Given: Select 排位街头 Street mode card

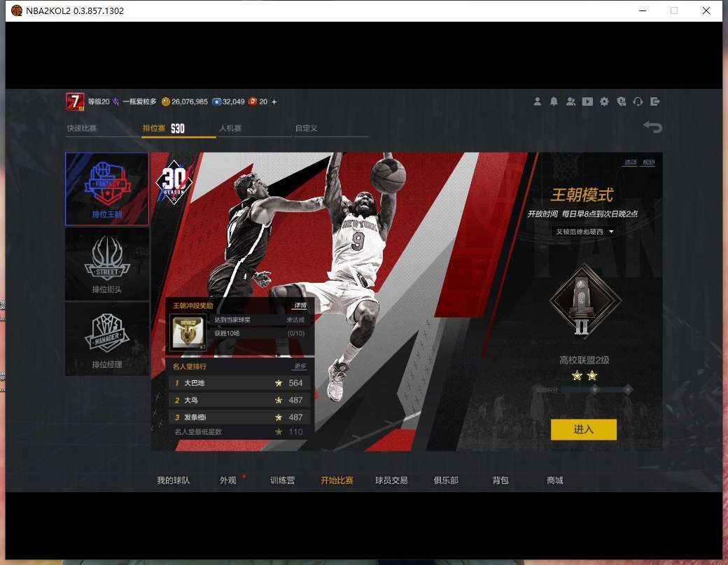Looking at the screenshot, I should tap(107, 264).
